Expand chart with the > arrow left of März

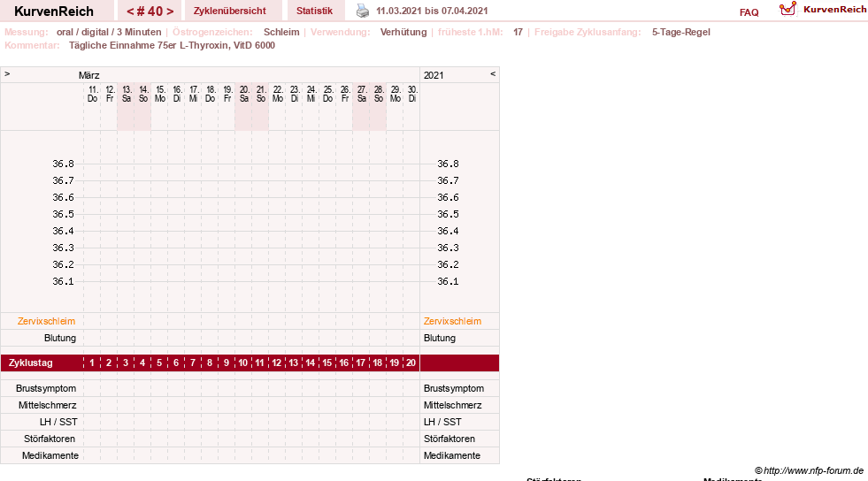coord(7,73)
